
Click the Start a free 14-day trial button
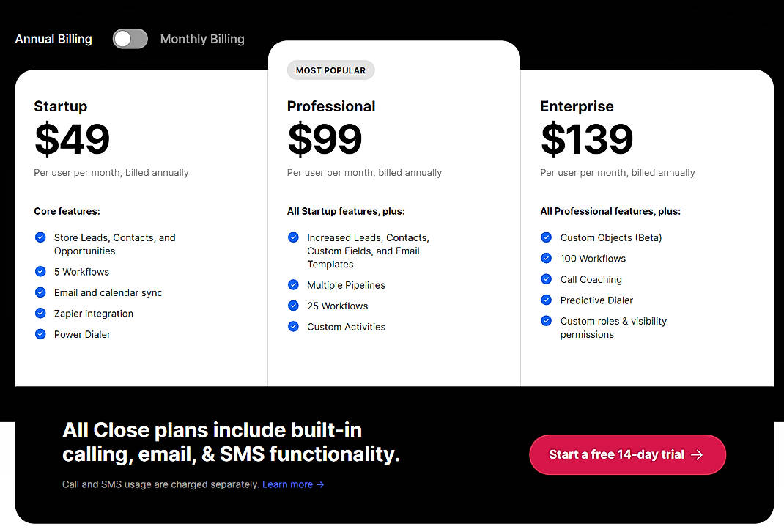[627, 454]
